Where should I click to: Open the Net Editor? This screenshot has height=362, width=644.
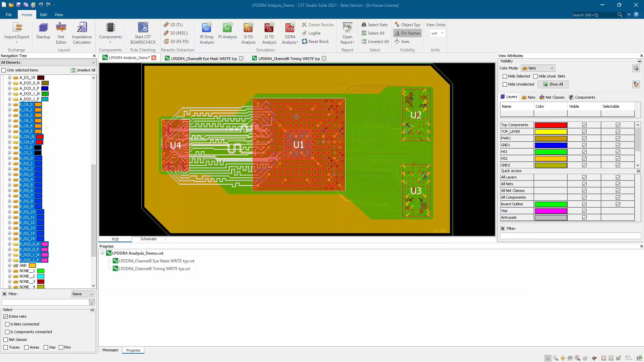pos(61,33)
